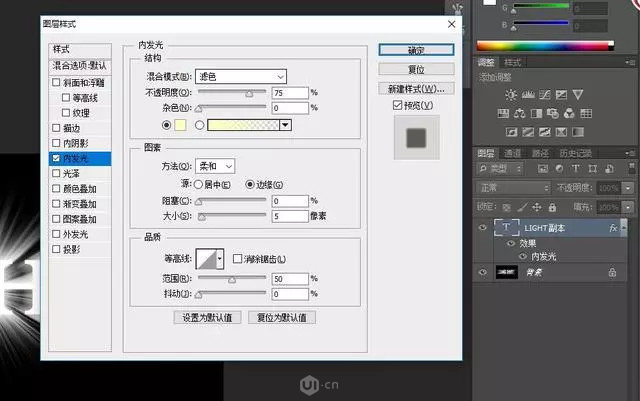The width and height of the screenshot is (640, 401).
Task: Open the 方法 technique dropdown
Action: [215, 166]
